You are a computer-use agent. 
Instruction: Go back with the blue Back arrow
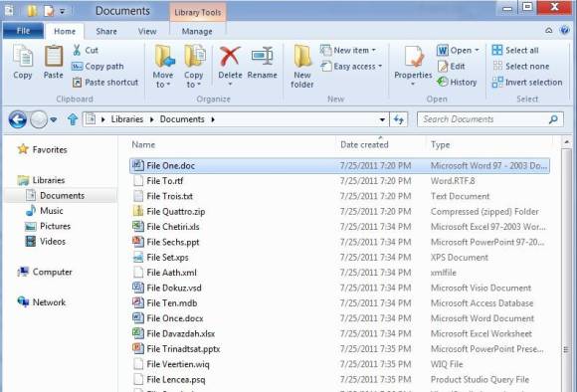point(17,119)
